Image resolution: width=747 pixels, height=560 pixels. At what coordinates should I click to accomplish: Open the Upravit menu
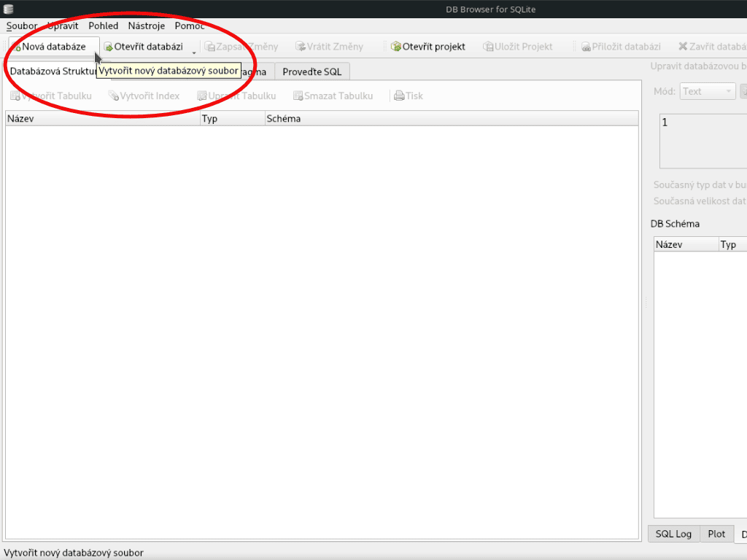coord(63,26)
